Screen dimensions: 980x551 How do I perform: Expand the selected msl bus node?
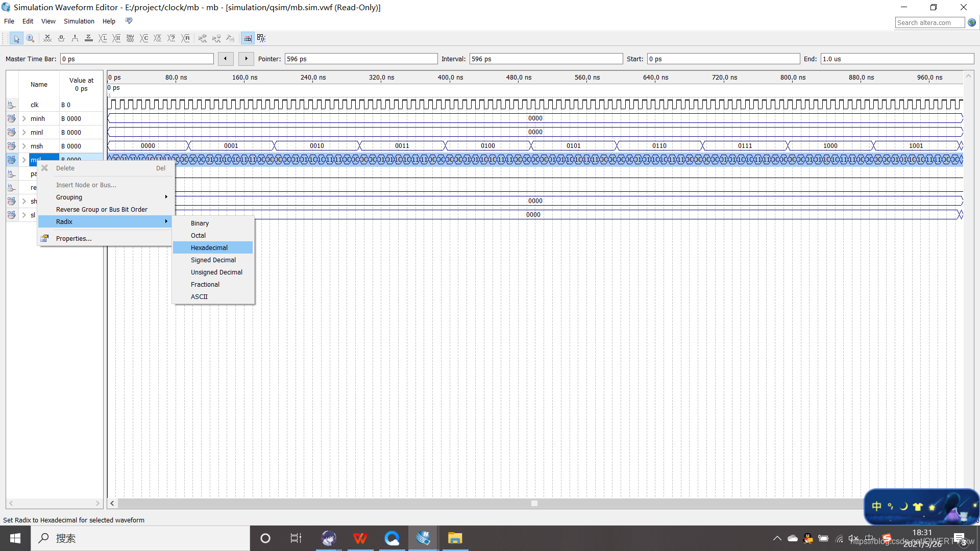(24, 160)
